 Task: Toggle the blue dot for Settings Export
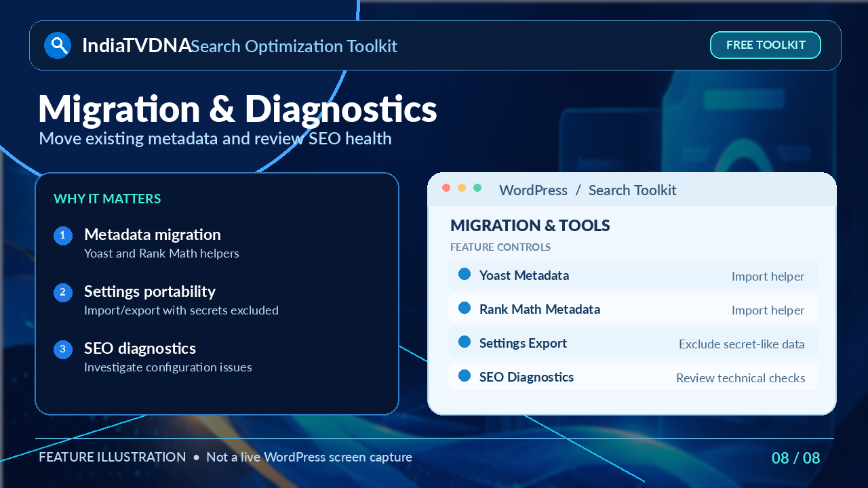(x=465, y=342)
